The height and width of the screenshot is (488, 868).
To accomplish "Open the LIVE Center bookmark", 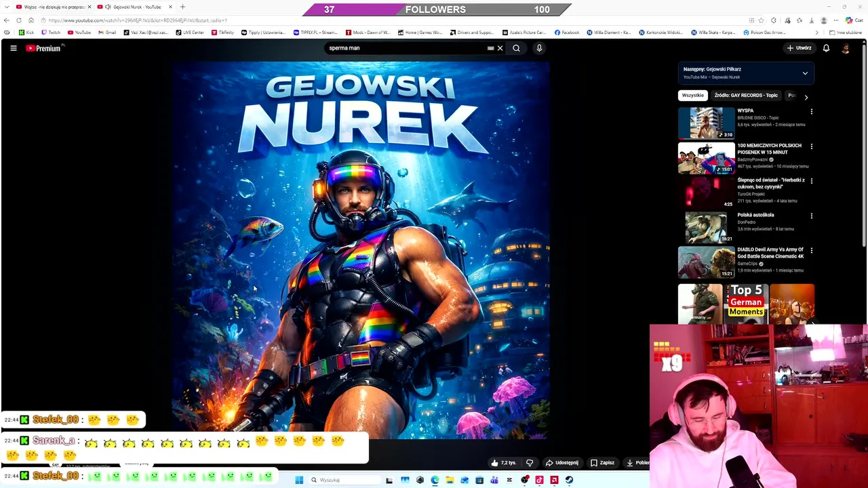I will click(190, 33).
